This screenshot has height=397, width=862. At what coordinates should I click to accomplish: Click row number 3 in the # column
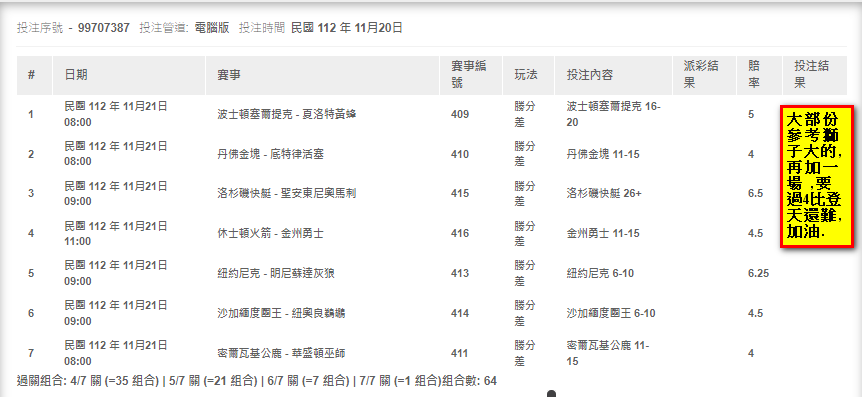click(x=31, y=194)
